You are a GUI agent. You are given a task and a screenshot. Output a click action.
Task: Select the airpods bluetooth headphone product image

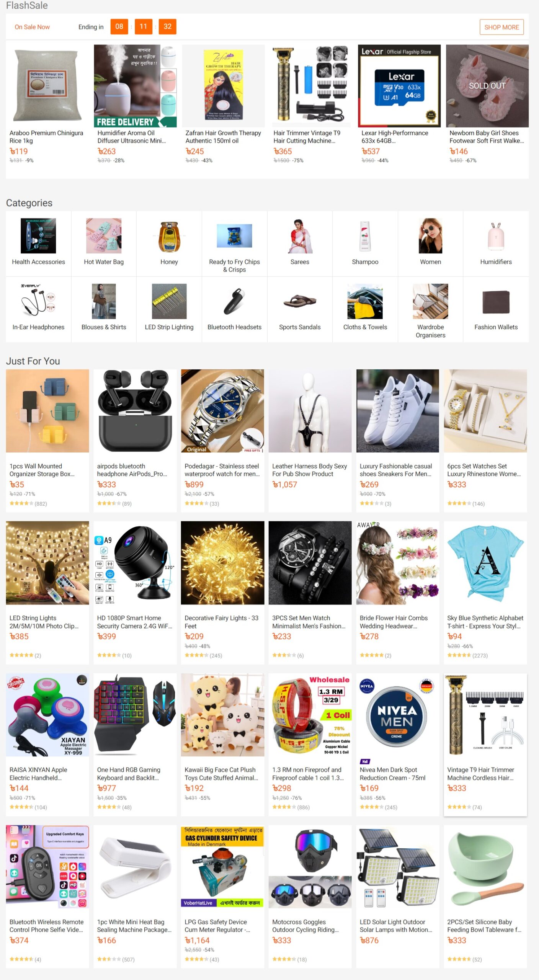tap(135, 411)
